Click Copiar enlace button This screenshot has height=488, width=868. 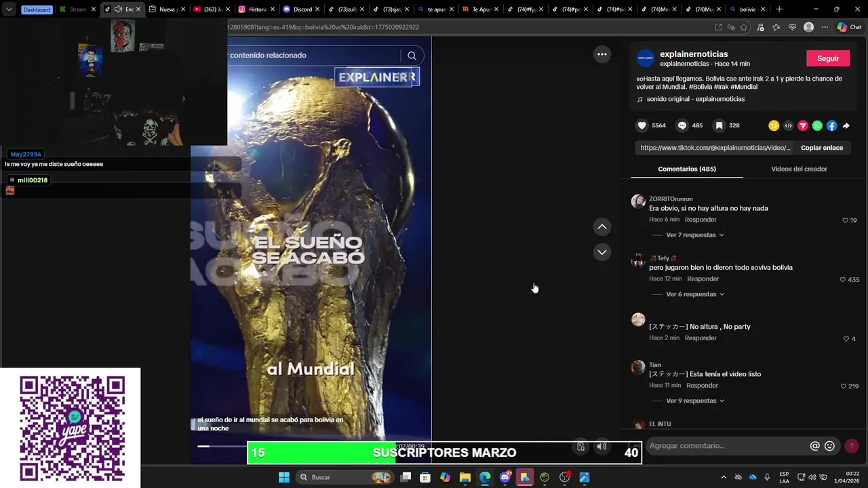(x=822, y=148)
